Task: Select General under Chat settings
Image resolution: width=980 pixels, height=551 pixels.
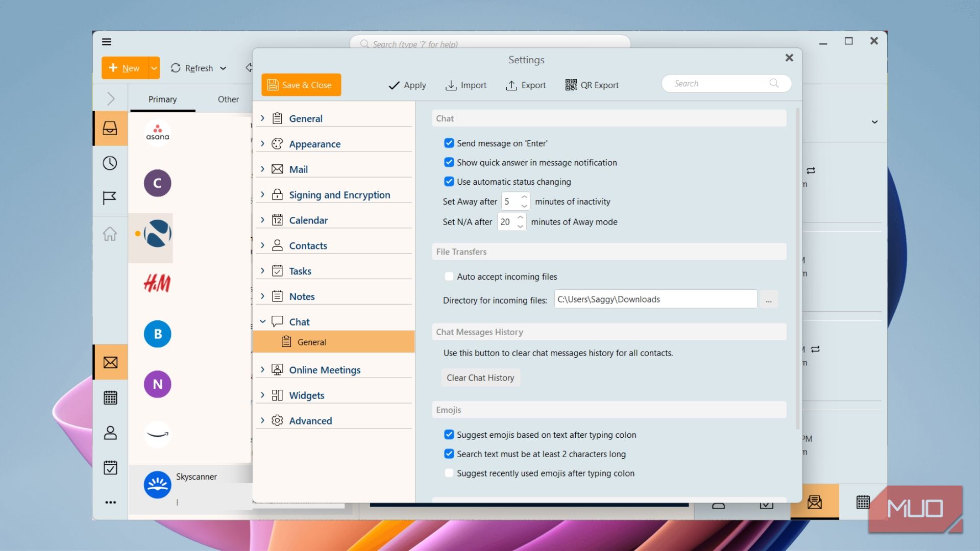Action: point(334,342)
